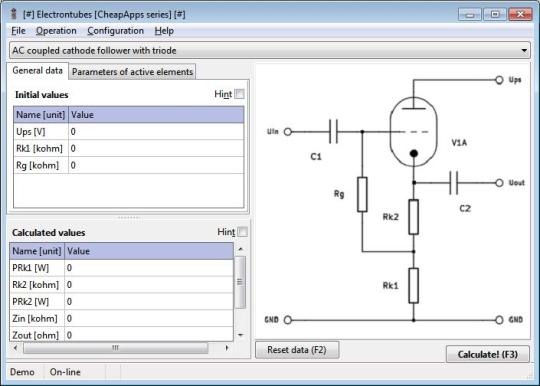The height and width of the screenshot is (386, 540).
Task: Click the Demo status bar entry
Action: (x=22, y=372)
